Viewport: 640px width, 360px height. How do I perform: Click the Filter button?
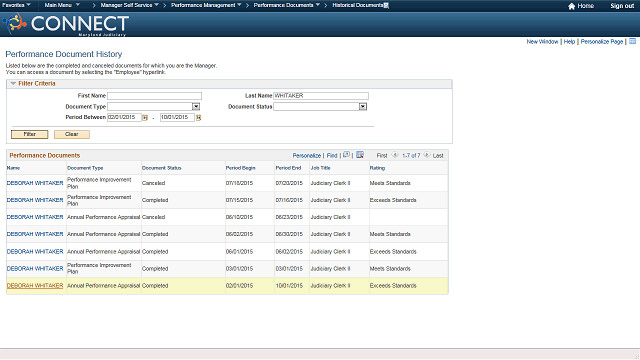point(29,134)
